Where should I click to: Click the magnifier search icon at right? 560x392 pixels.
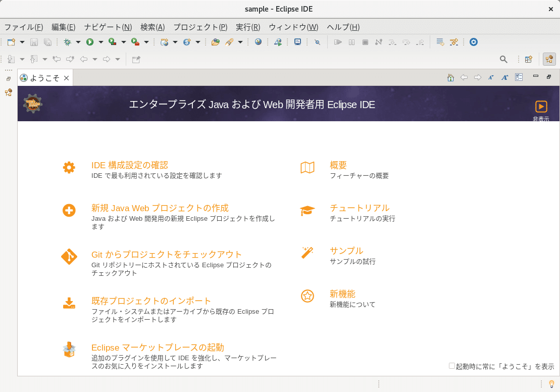[503, 59]
